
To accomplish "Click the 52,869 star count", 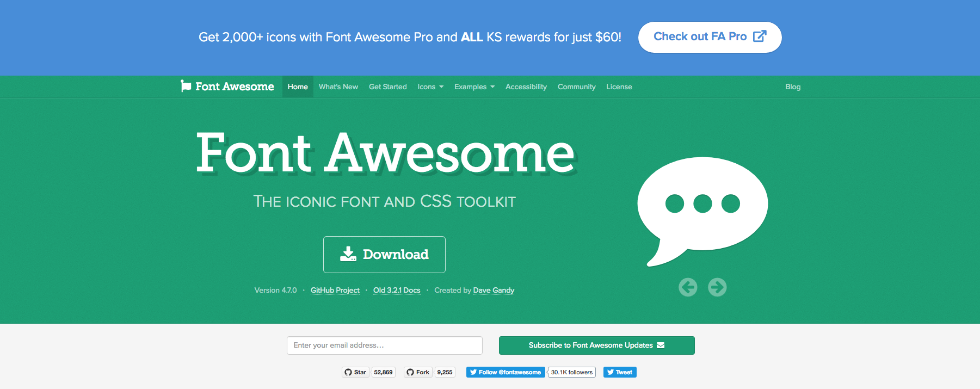I will (383, 372).
